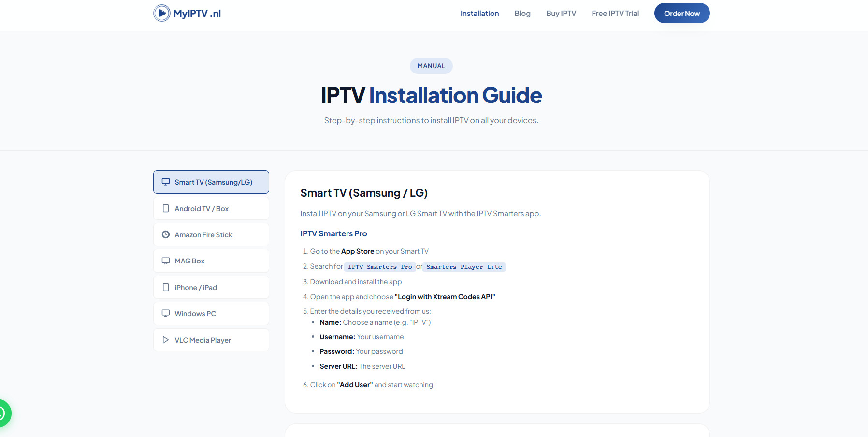Click the clock icon beside Amazon Fire Stick
The image size is (868, 437).
166,234
